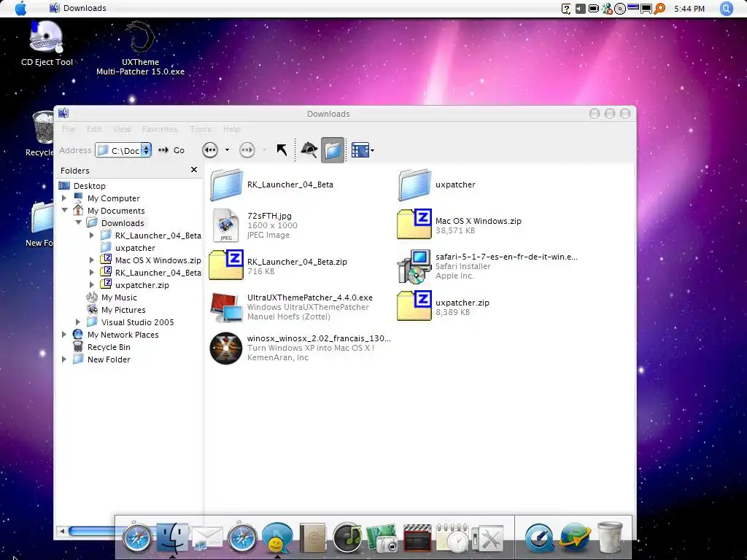Open the QuickTime dock icon
The width and height of the screenshot is (747, 560).
(539, 537)
